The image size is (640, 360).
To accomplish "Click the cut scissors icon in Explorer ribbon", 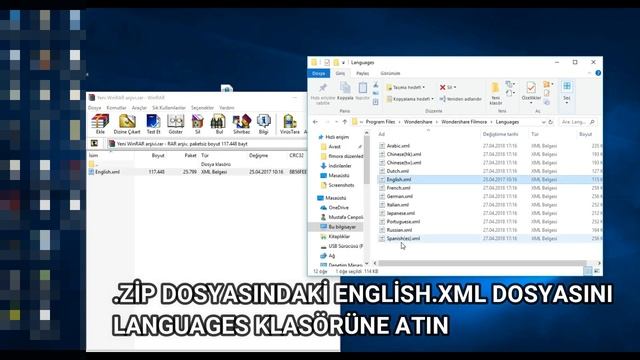I will coord(376,85).
